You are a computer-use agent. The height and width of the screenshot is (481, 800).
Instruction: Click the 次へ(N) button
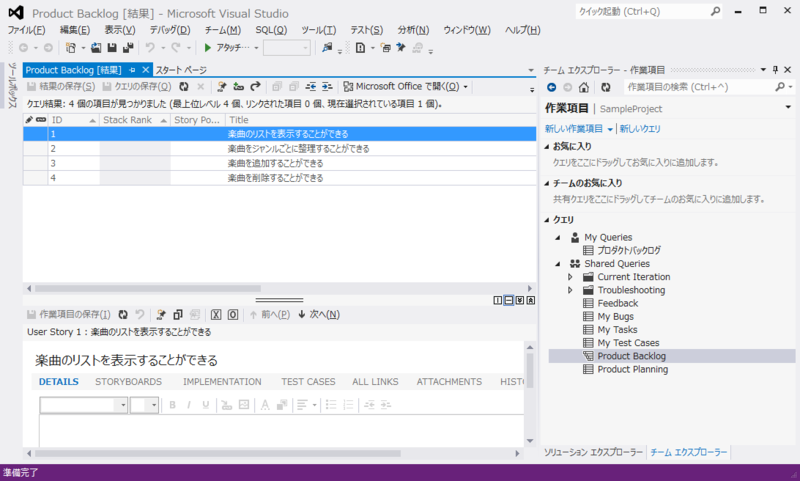(319, 315)
